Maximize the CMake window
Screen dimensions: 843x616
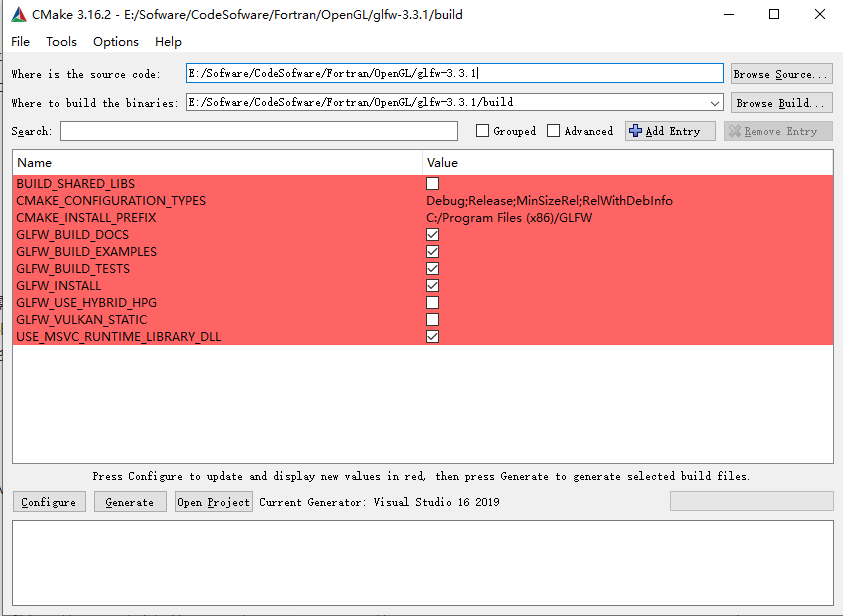pyautogui.click(x=774, y=15)
